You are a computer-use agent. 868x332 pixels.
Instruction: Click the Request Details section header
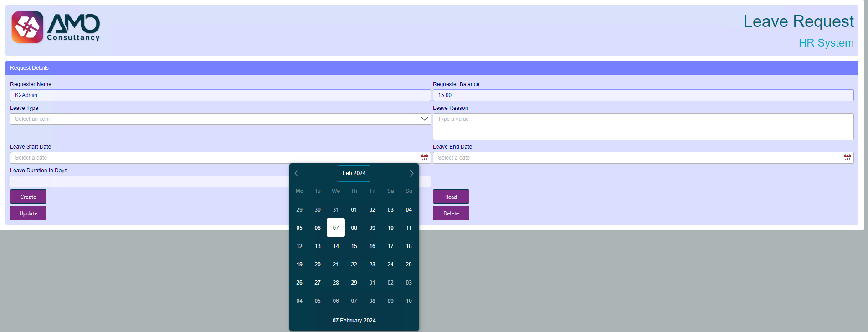coord(432,68)
